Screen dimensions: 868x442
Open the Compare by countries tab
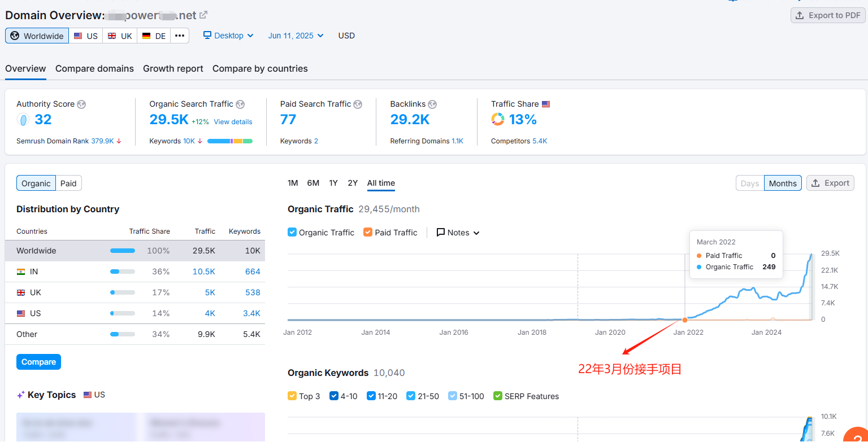tap(260, 69)
